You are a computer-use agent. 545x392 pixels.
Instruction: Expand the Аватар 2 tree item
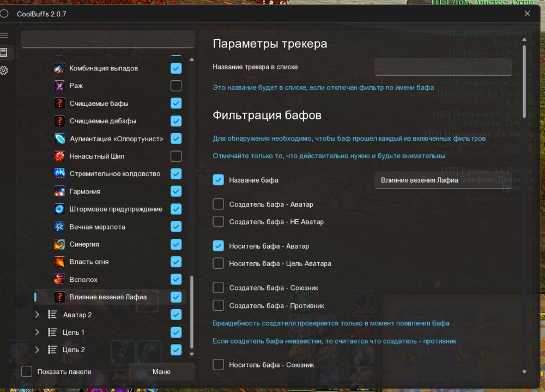coord(37,315)
